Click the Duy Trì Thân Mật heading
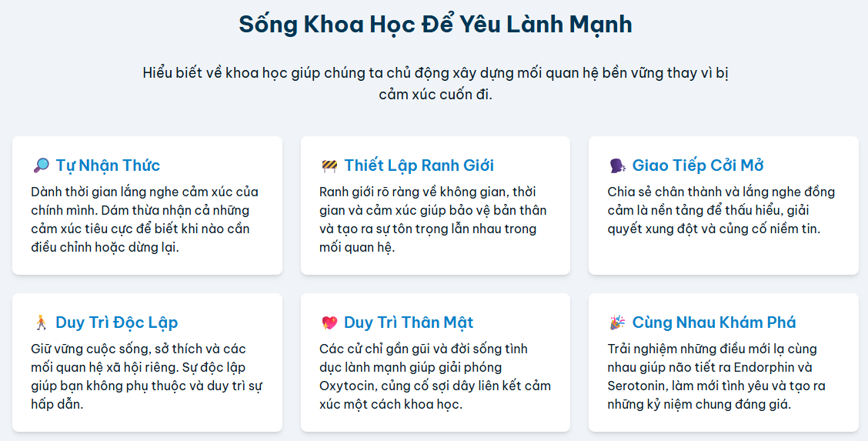The image size is (868, 441). pos(409,322)
